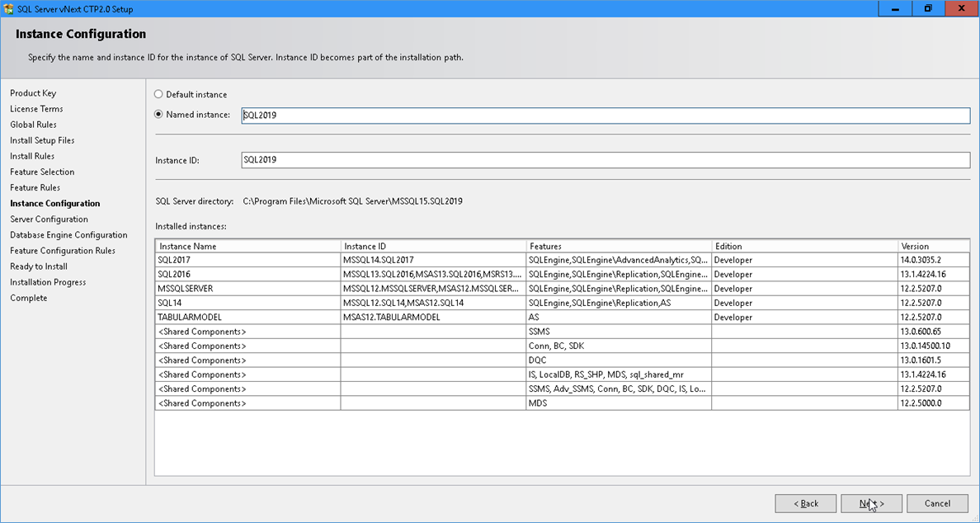
Task: Click the SQL Server setup title bar icon
Action: click(x=8, y=9)
